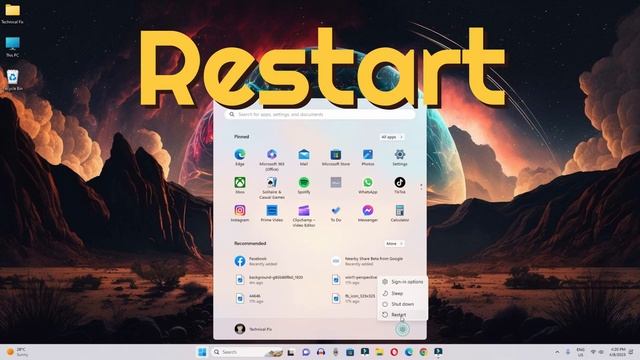Click the Power button in Start menu

(402, 329)
